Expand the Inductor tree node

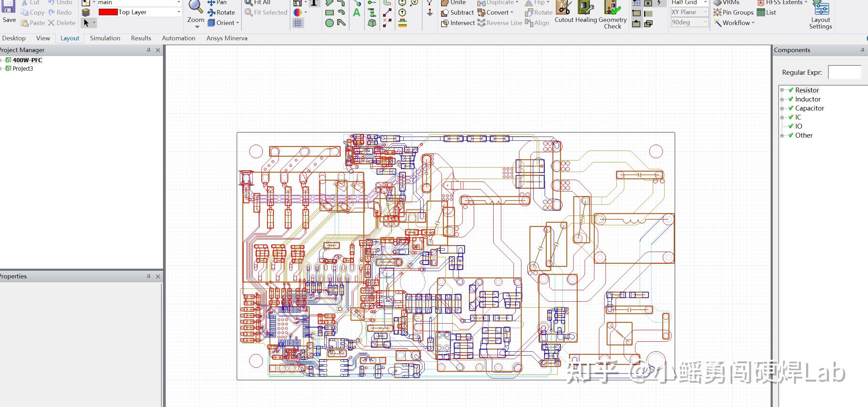point(782,99)
